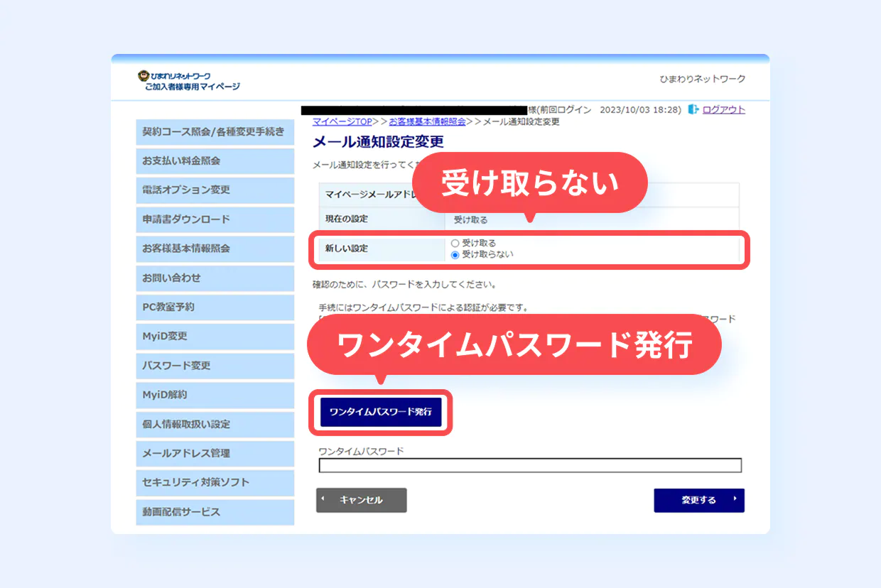This screenshot has width=881, height=588.
Task: Click the Himawari Network logo
Action: coord(188,80)
